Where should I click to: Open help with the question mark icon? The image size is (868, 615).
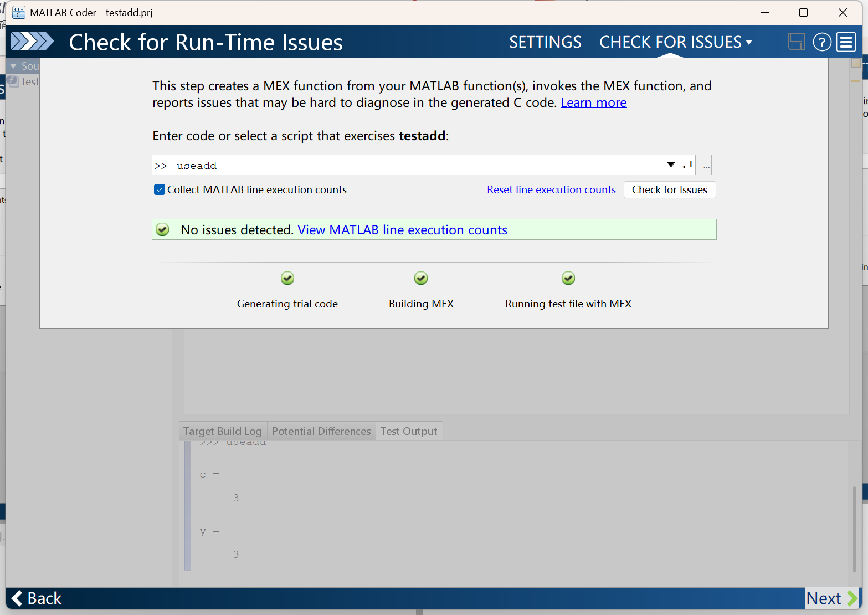[x=822, y=42]
